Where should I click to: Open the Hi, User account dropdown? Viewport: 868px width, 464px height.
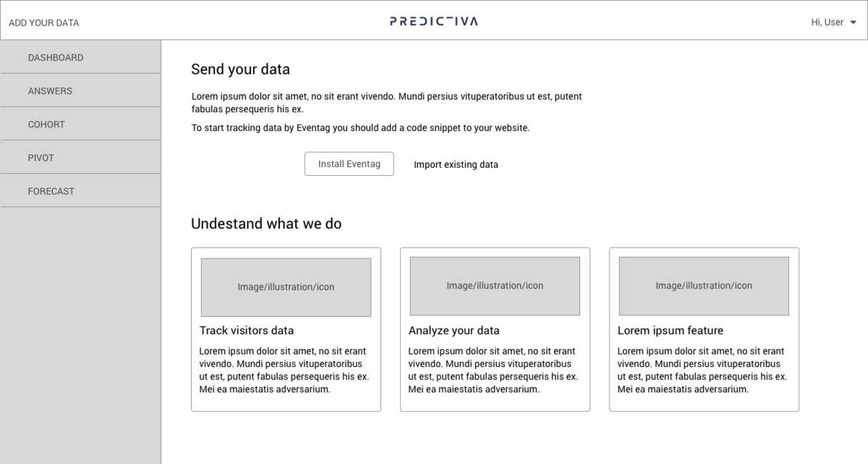[827, 22]
